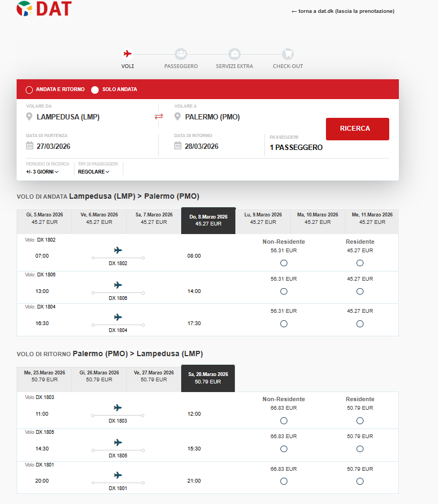The width and height of the screenshot is (438, 504).
Task: Click the Voli airplane step icon
Action: coord(128,54)
